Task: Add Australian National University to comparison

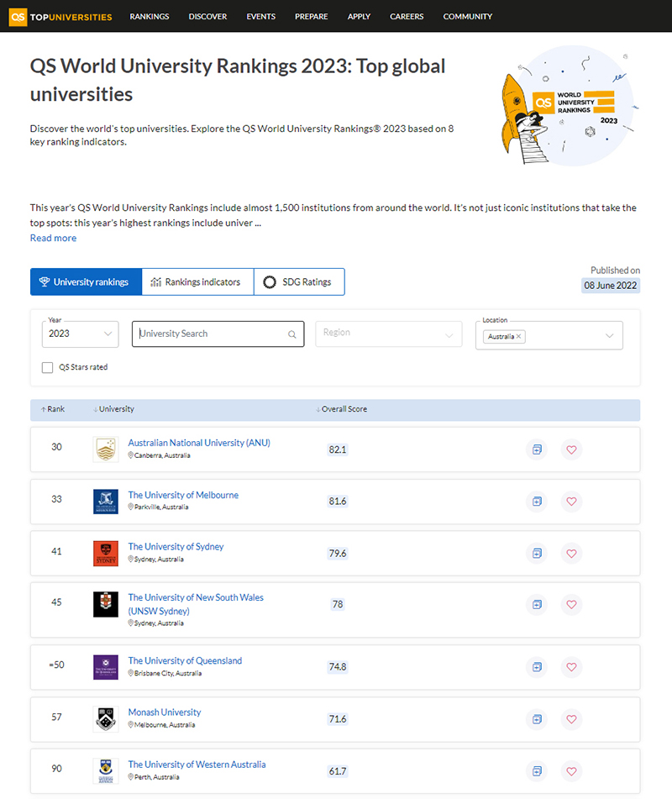Action: coord(537,449)
